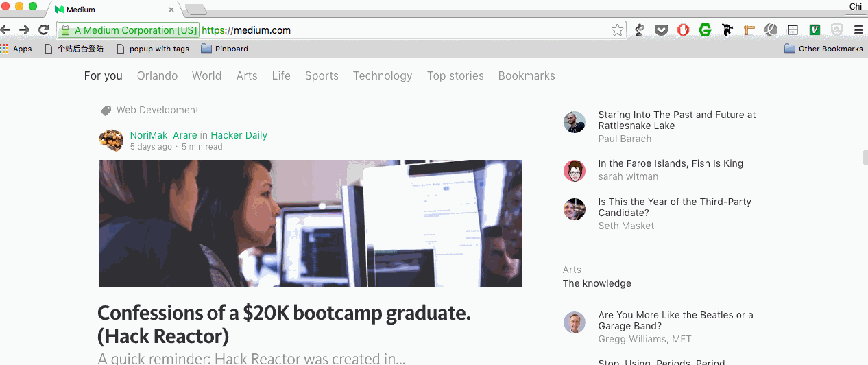Click the Adblock stop-hand extension icon
The image size is (868, 365).
(683, 30)
